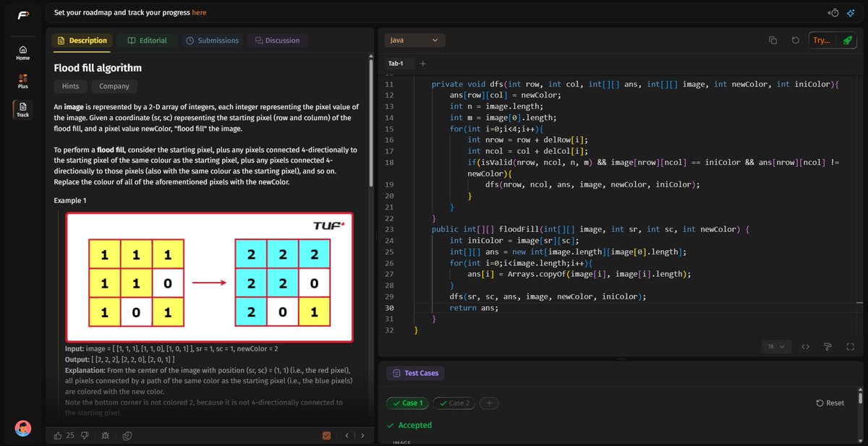Reset the test cases
The height and width of the screenshot is (446, 868).
[x=830, y=403]
